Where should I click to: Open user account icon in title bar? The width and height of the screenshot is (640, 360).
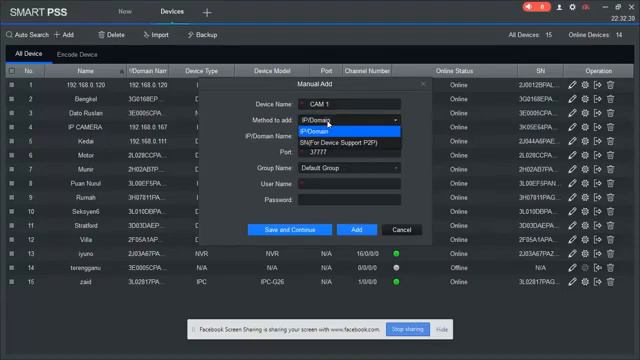coord(559,7)
